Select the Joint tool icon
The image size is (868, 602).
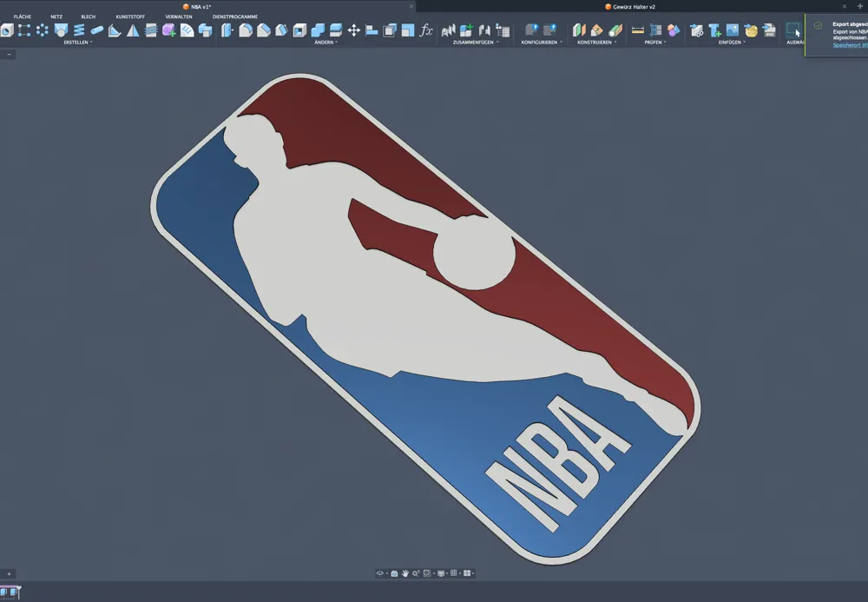484,30
